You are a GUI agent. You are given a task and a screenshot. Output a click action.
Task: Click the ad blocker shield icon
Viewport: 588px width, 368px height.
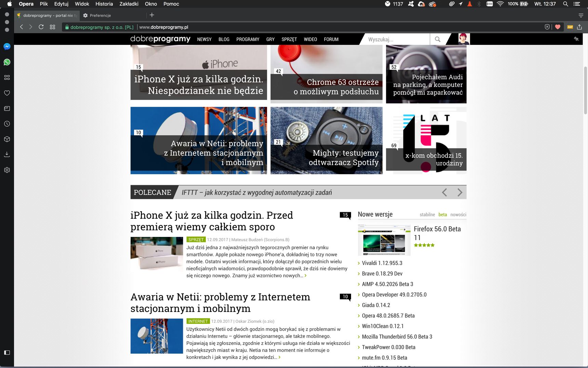tap(547, 27)
